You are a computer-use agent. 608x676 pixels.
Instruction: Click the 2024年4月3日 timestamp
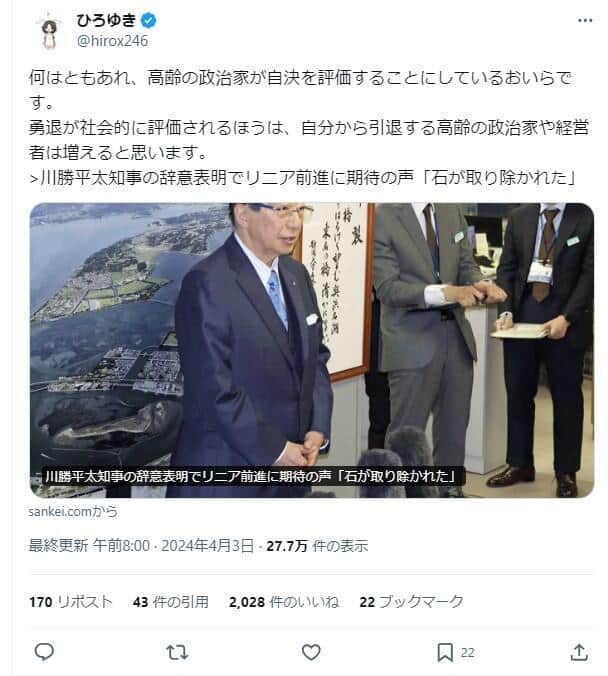[207, 546]
